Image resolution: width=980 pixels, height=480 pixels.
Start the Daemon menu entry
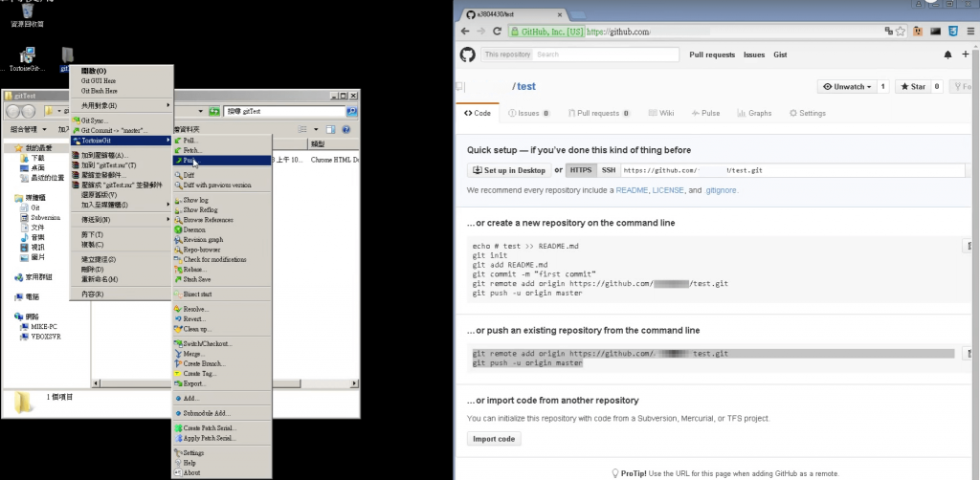(222, 229)
